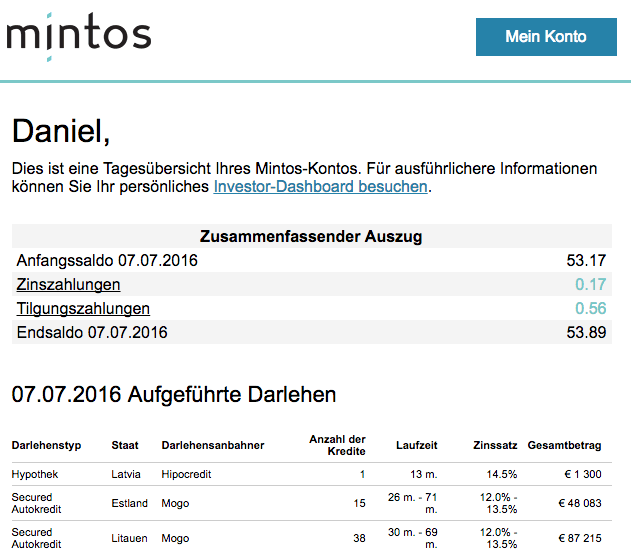Click the loan count 38

pyautogui.click(x=359, y=538)
